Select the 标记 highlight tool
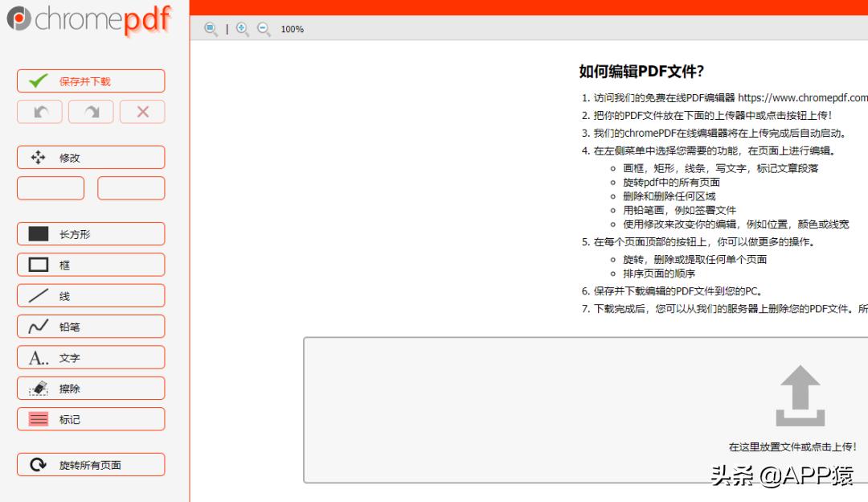Viewport: 868px width, 502px height. coord(90,418)
